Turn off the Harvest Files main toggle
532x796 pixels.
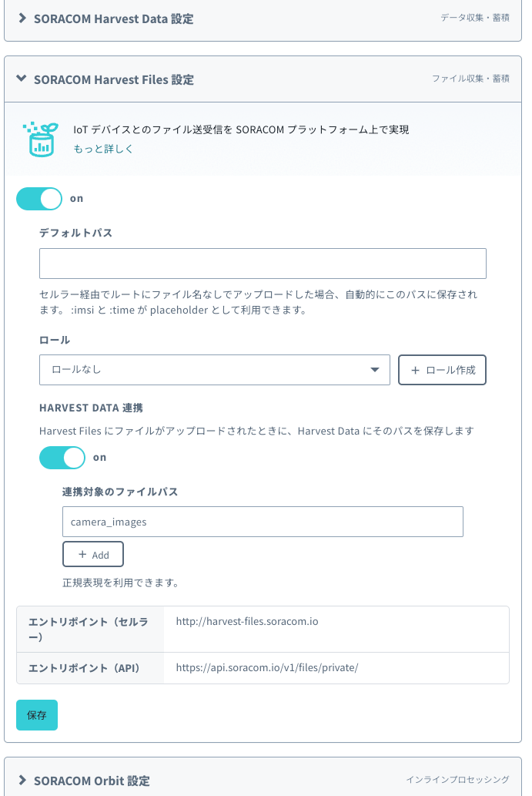coord(39,199)
